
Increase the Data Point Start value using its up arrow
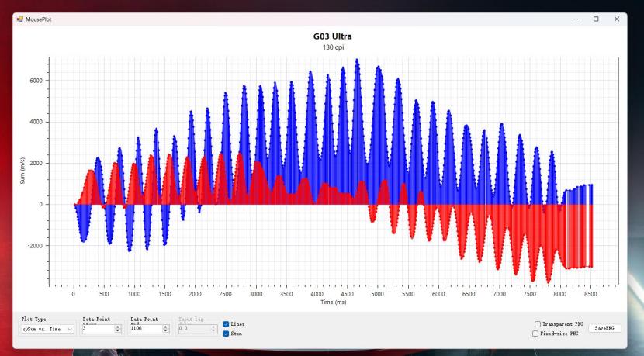coord(118,327)
